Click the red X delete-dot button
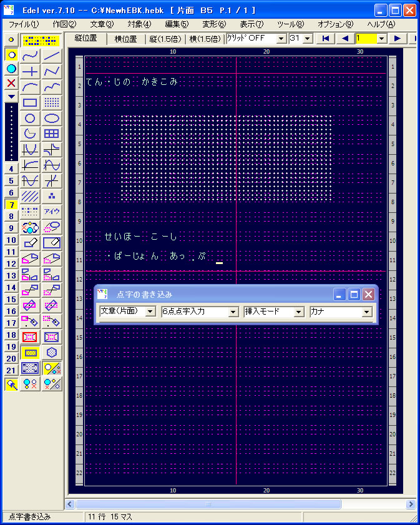The width and height of the screenshot is (420, 525). tap(11, 82)
